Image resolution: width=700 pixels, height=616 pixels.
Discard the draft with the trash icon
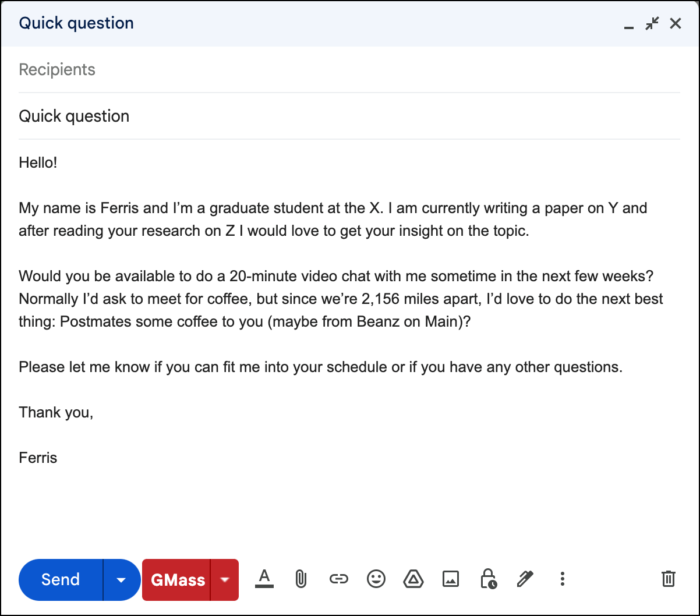coord(668,579)
